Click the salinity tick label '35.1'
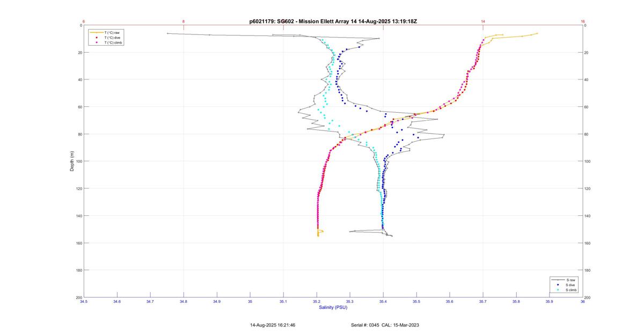 (283, 302)
